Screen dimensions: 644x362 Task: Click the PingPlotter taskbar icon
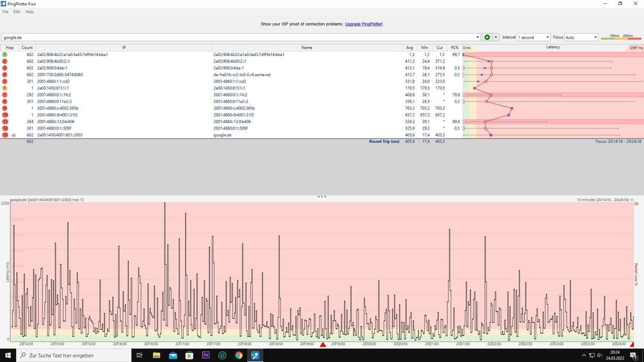coord(255,356)
